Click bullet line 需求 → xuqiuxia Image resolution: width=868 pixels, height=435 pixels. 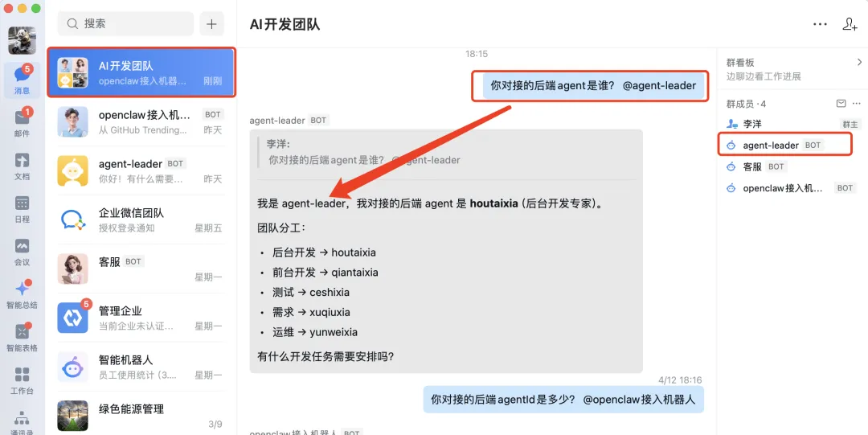click(311, 312)
